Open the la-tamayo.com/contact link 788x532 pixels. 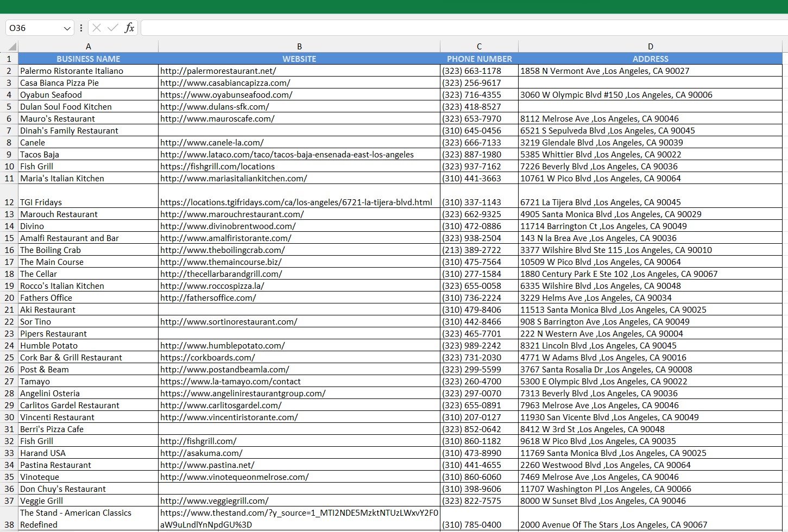pyautogui.click(x=230, y=381)
